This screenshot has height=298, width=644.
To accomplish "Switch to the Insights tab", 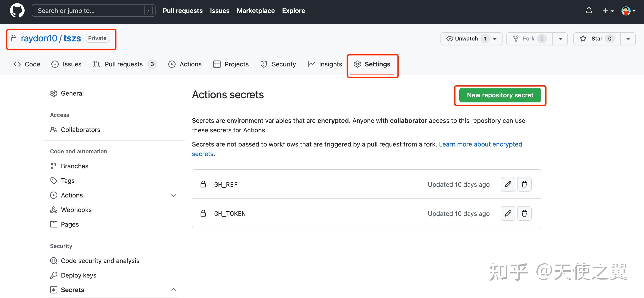I will (x=325, y=64).
